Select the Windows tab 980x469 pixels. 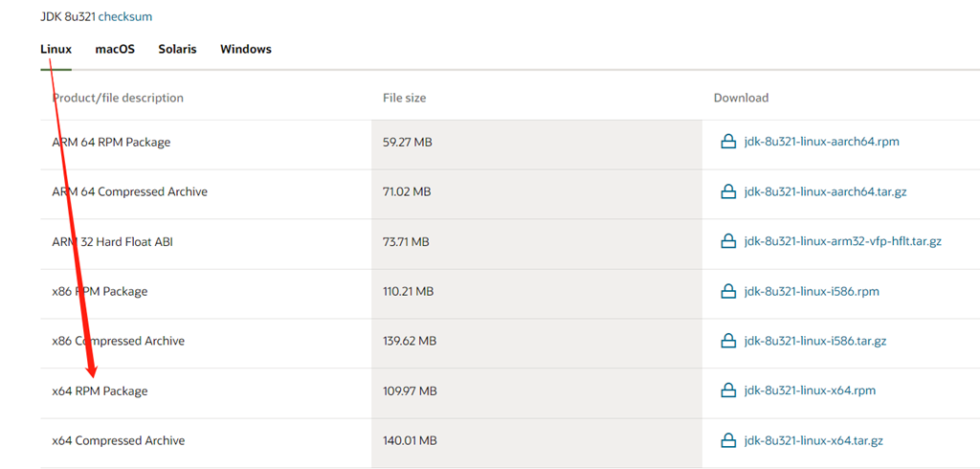click(x=246, y=49)
